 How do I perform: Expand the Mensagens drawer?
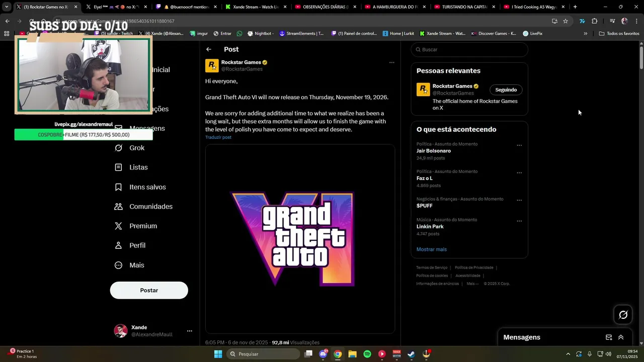coord(621,337)
